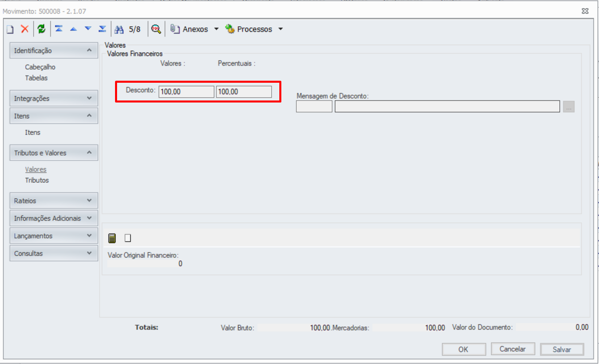Jump to last record arrow icon
Viewport: 599px width, 364px height.
tap(103, 29)
